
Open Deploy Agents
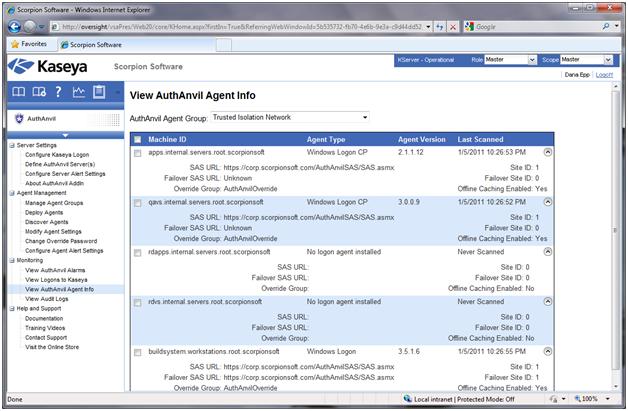44,213
